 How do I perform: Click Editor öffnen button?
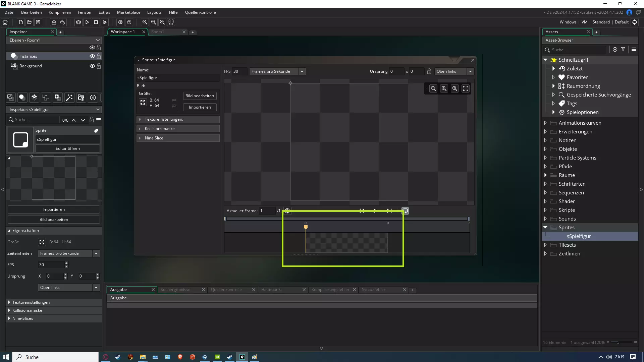[67, 148]
